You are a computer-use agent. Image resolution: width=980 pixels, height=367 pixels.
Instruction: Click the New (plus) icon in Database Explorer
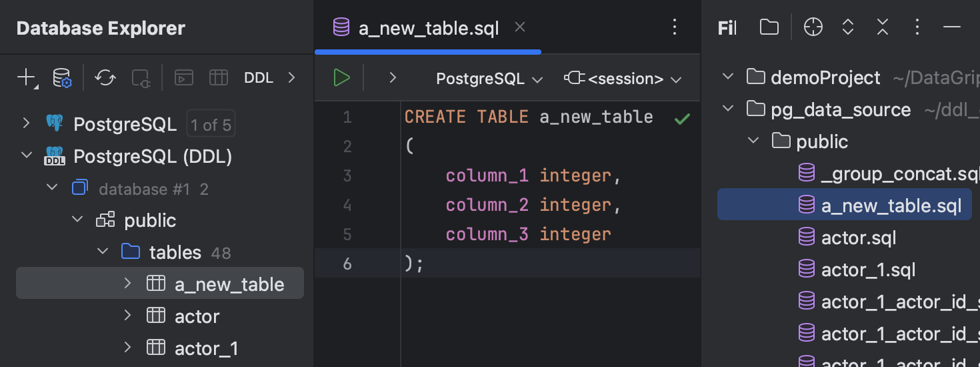coord(26,77)
